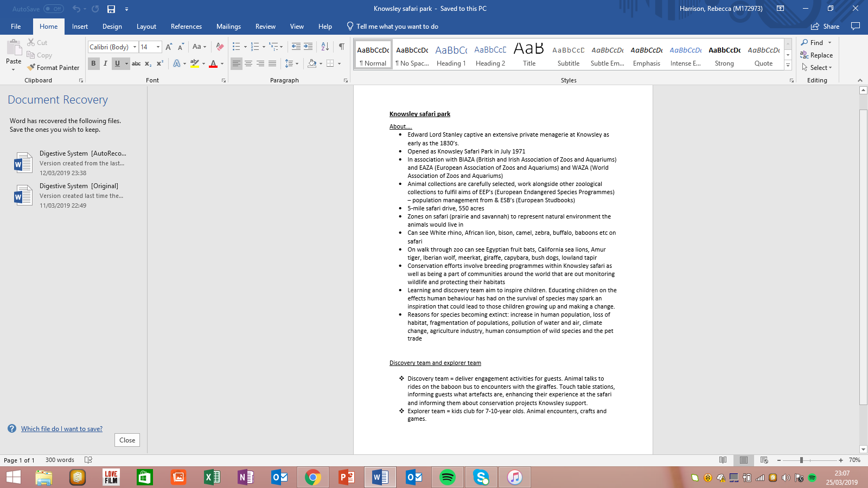
Task: Click the Clear All Formatting icon
Action: pyautogui.click(x=220, y=47)
